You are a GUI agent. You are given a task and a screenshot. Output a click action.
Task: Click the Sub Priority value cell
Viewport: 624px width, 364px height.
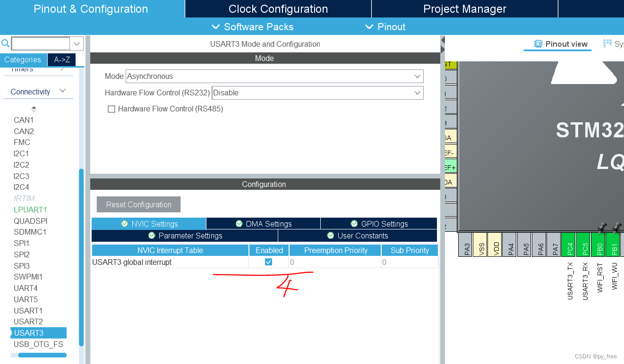point(410,262)
